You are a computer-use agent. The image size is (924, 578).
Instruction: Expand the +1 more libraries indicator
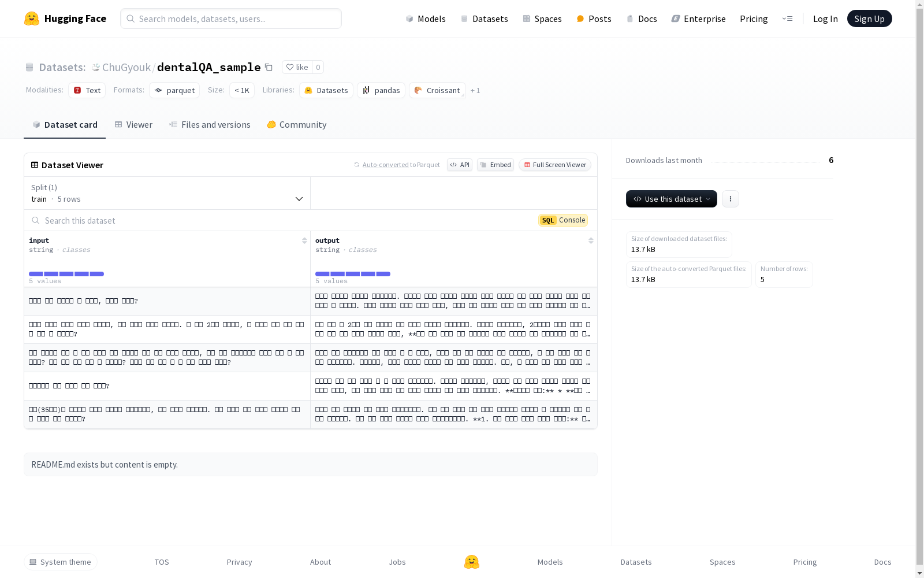[x=475, y=90]
